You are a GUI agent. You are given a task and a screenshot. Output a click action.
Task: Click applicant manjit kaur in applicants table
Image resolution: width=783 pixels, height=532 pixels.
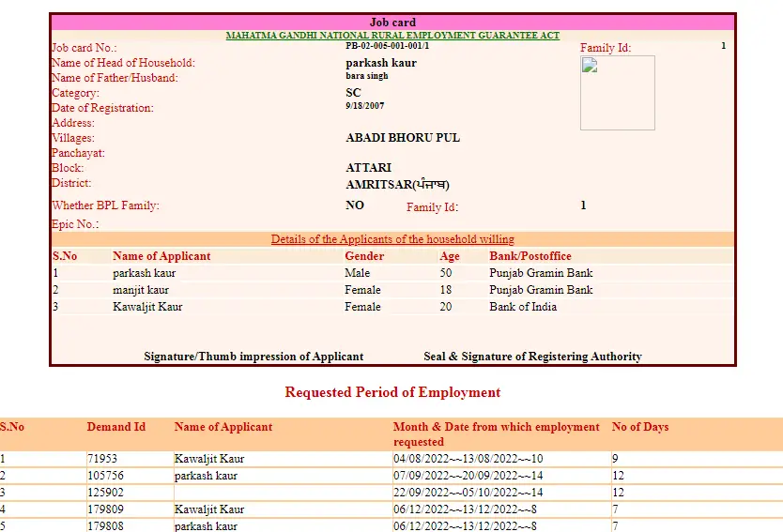click(141, 290)
